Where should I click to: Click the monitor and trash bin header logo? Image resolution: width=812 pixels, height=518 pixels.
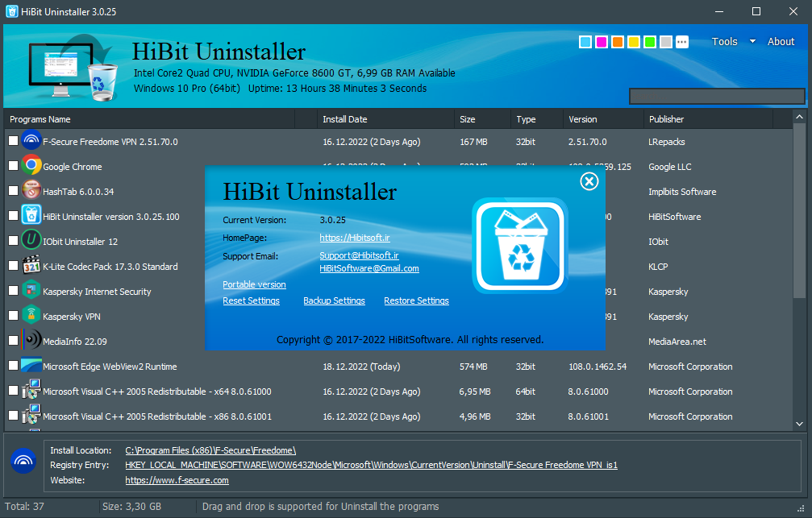[x=73, y=68]
